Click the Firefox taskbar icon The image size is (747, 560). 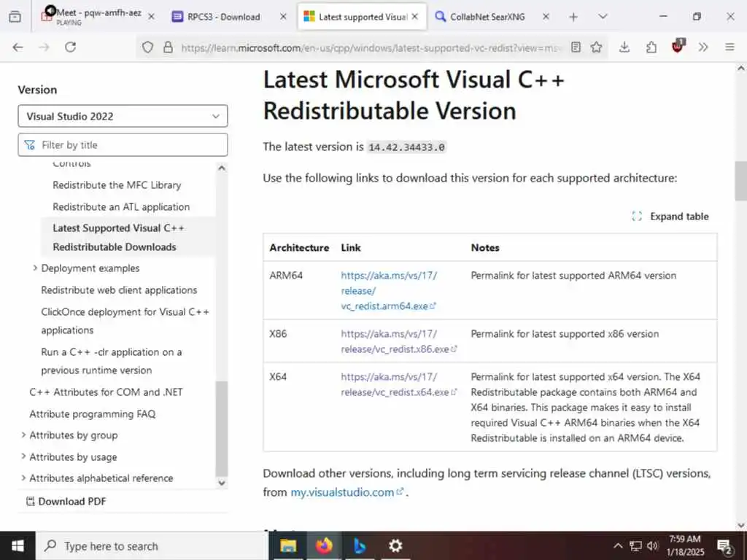click(324, 545)
